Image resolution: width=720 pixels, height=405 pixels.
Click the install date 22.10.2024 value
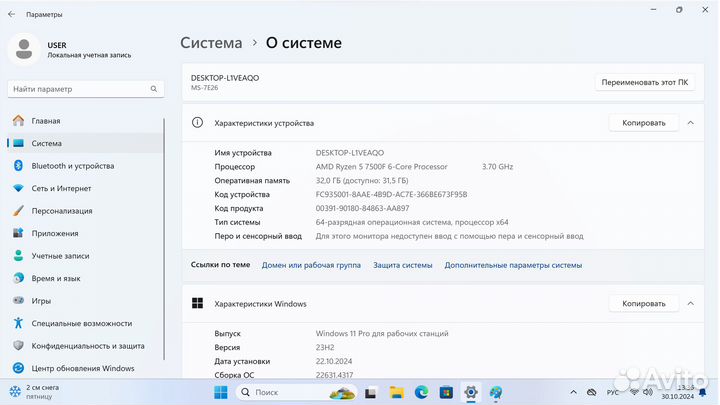(x=334, y=361)
